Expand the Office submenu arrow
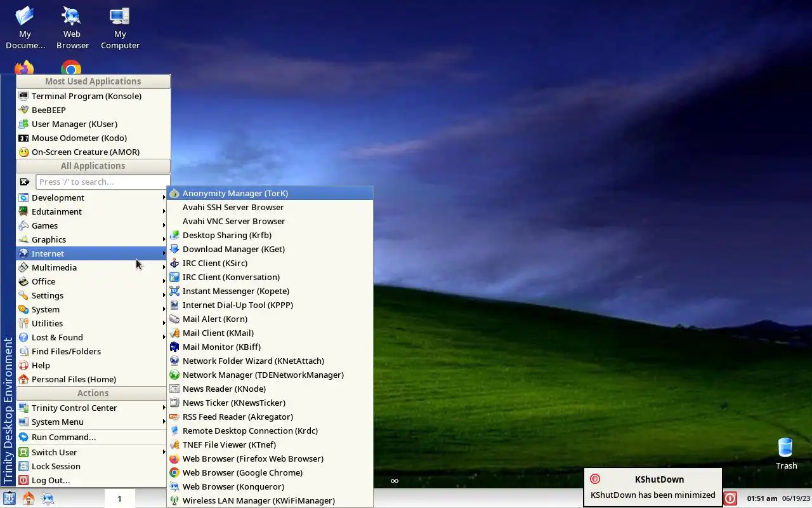 pyautogui.click(x=164, y=281)
